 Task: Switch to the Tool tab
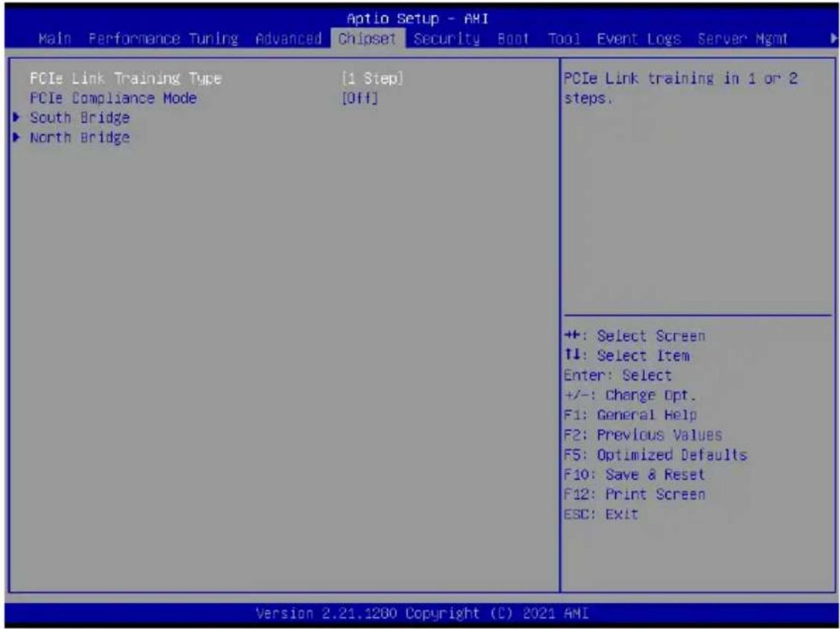pos(563,39)
